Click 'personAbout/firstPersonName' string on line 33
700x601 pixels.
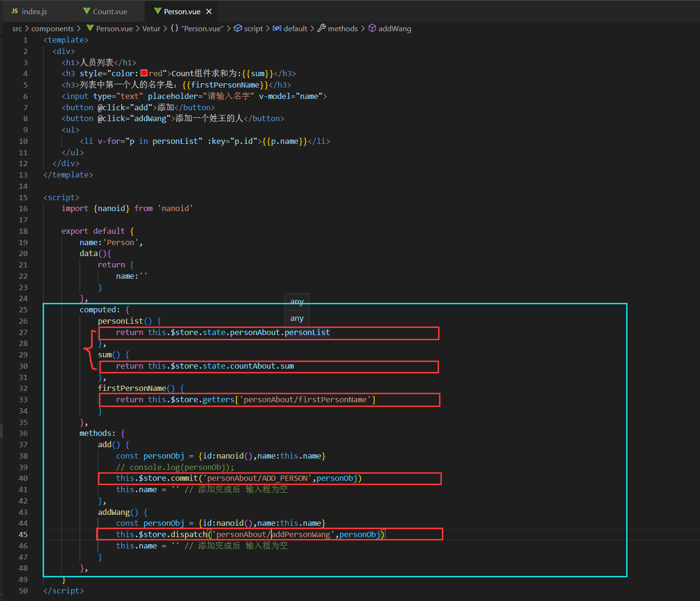click(305, 400)
